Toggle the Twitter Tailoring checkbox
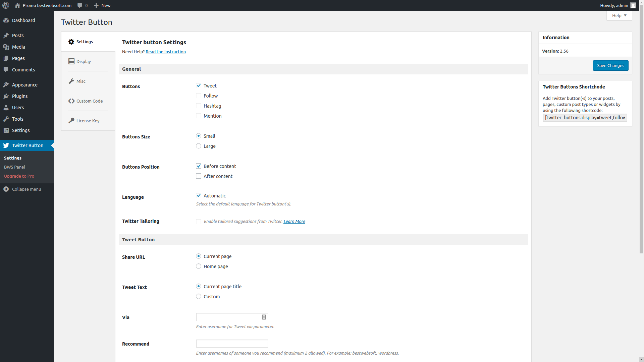 point(199,222)
